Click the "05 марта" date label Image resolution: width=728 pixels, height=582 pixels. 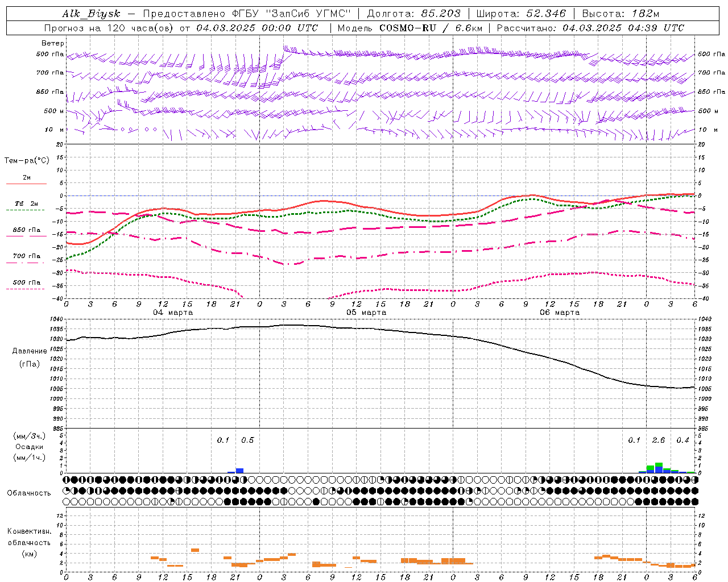pos(366,313)
